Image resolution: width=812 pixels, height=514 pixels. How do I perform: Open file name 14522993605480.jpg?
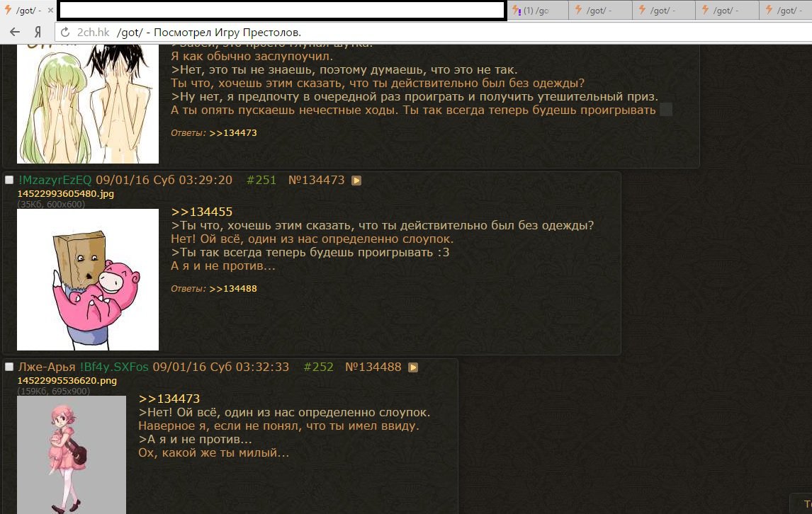pyautogui.click(x=66, y=193)
